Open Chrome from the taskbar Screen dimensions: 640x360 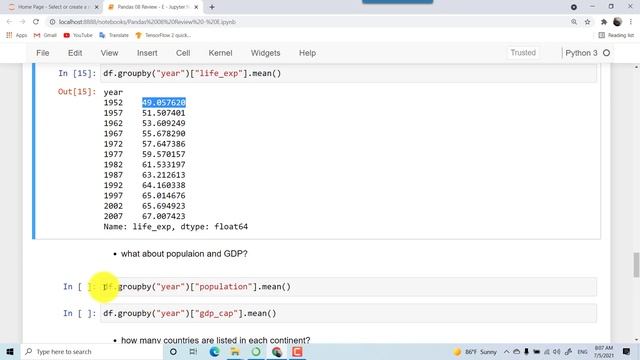pyautogui.click(x=277, y=351)
